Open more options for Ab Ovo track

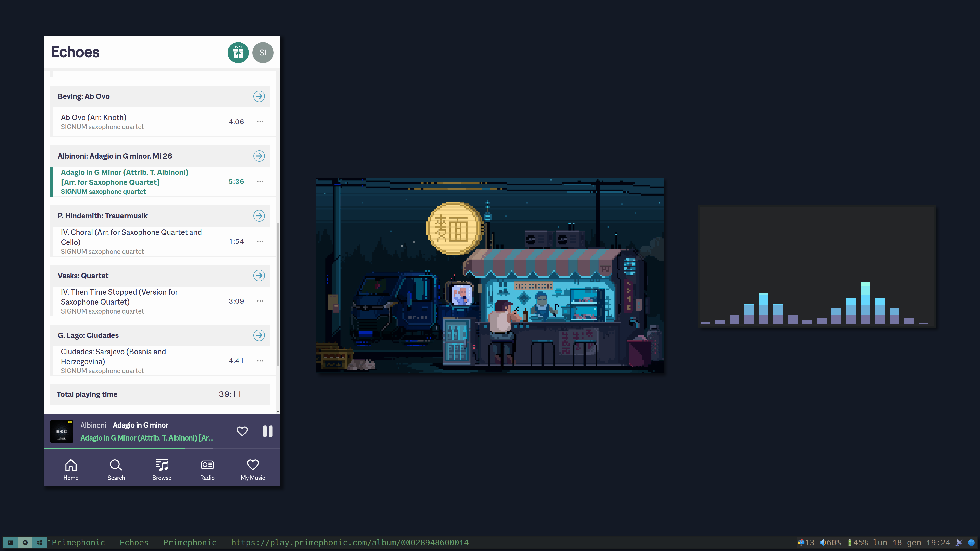(x=260, y=122)
